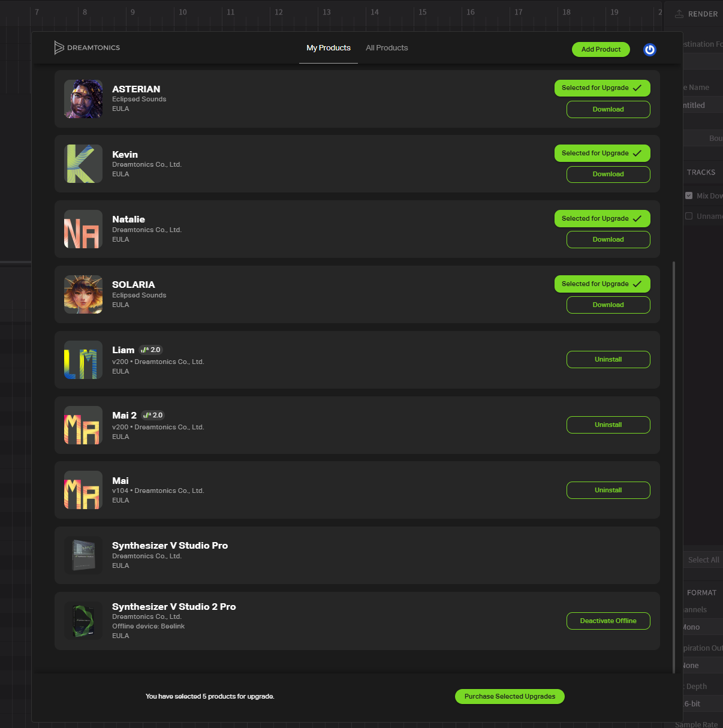Click the Dreamtonics logo
This screenshot has height=728, width=723.
click(87, 47)
